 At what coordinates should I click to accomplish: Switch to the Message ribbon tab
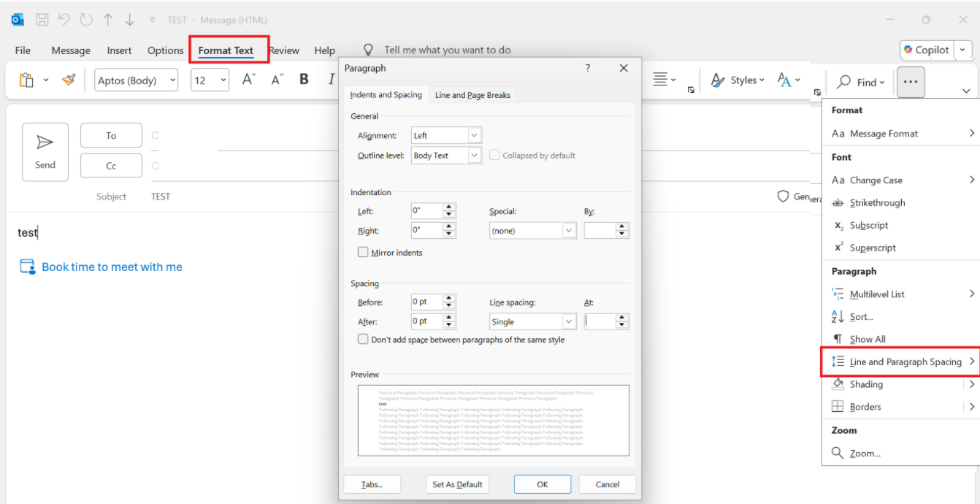[71, 50]
